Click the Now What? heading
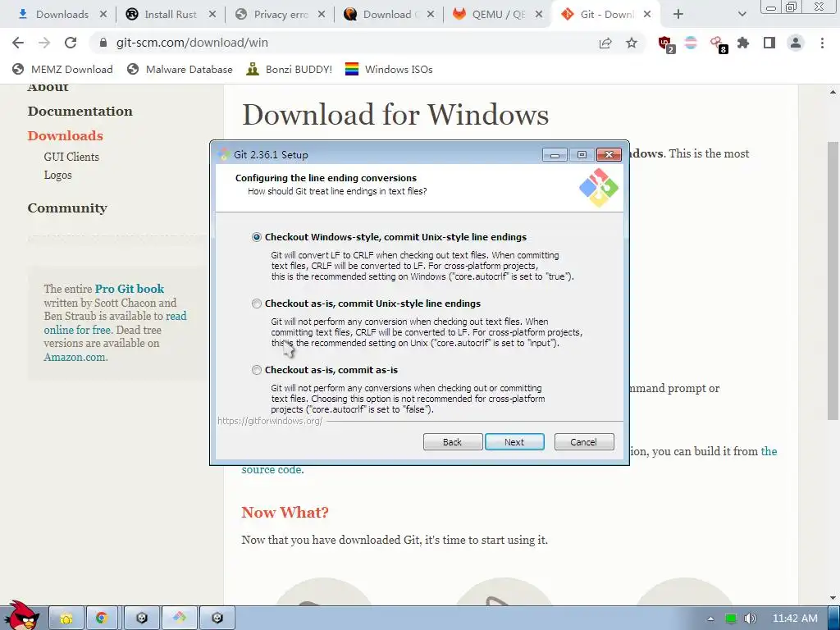 (x=285, y=512)
